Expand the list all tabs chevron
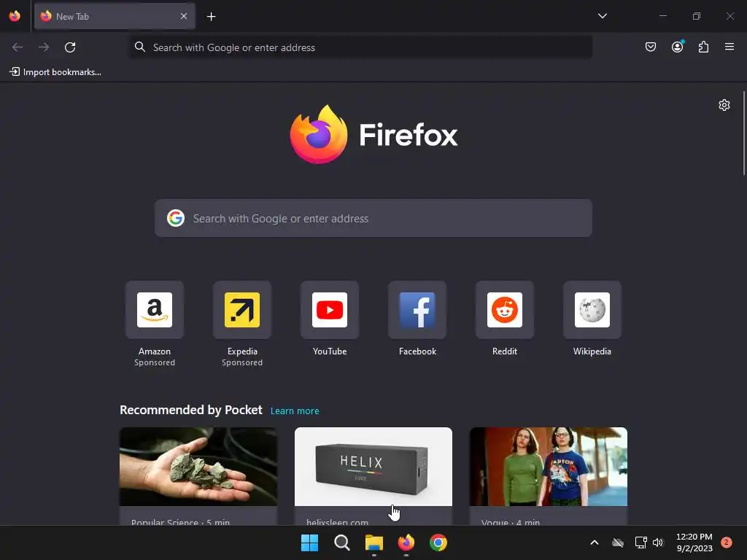Viewport: 747px width, 560px height. tap(602, 16)
